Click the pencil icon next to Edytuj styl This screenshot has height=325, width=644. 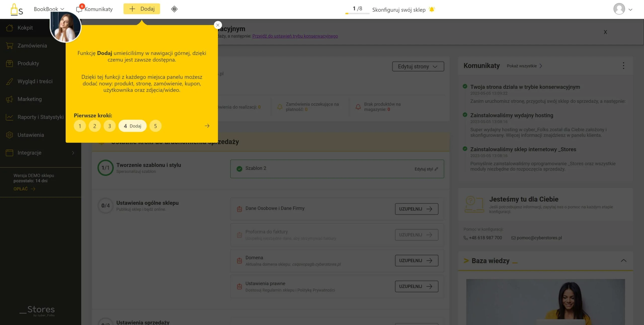(x=436, y=169)
